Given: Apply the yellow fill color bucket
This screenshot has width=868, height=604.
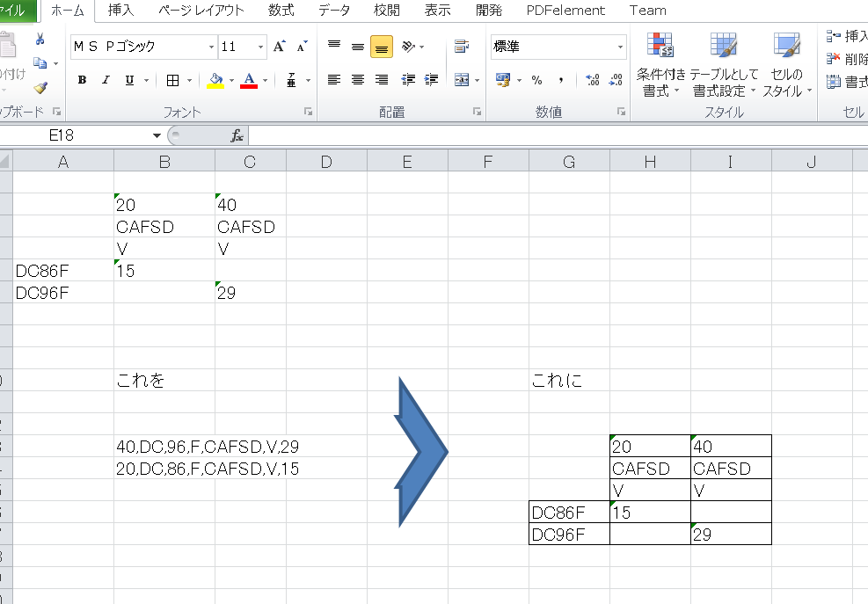Looking at the screenshot, I should point(215,80).
